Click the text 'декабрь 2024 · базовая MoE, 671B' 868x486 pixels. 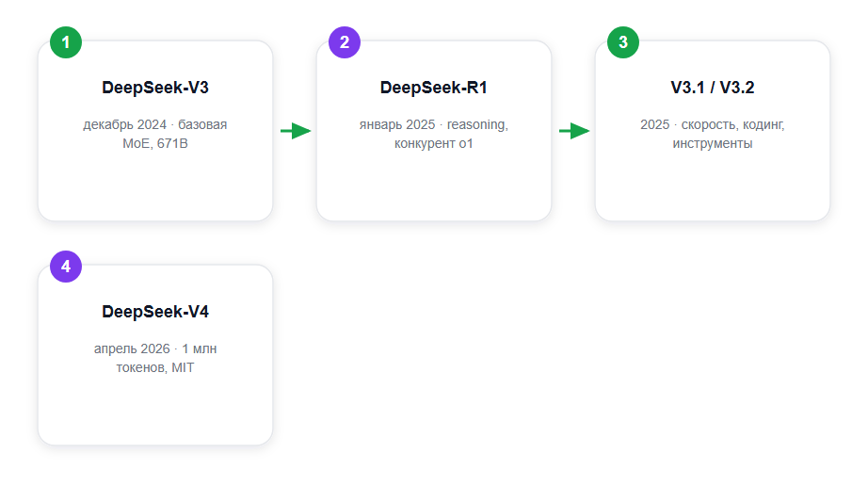pos(155,134)
